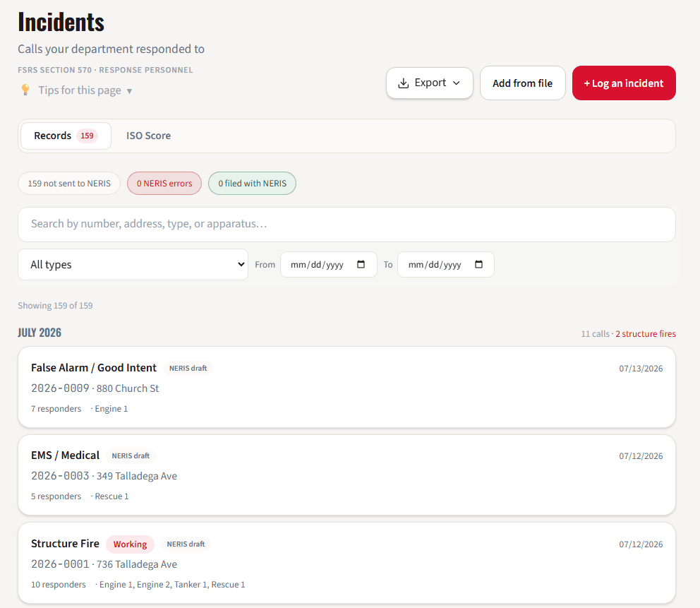
Task: Click NERIS draft badge on False Alarm
Action: click(188, 368)
